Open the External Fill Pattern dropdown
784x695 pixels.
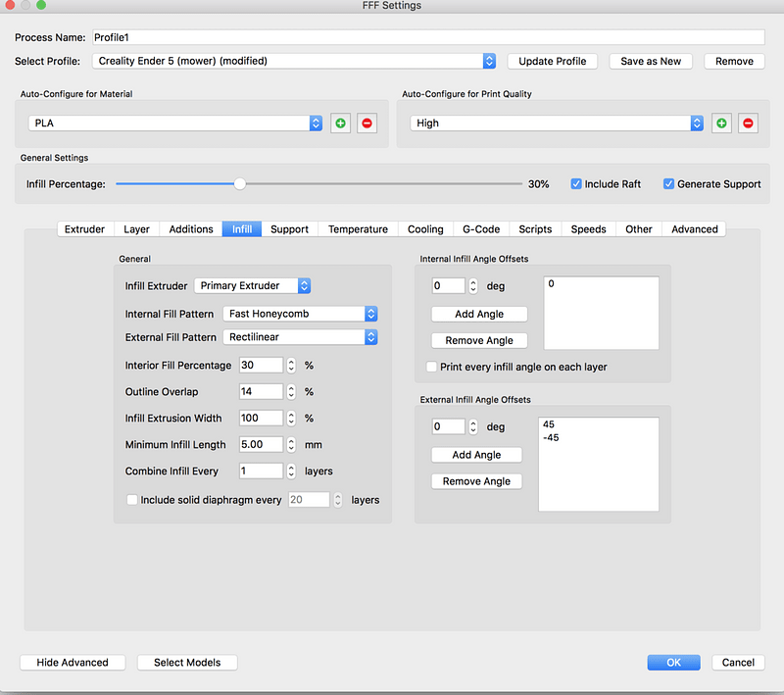coord(300,337)
